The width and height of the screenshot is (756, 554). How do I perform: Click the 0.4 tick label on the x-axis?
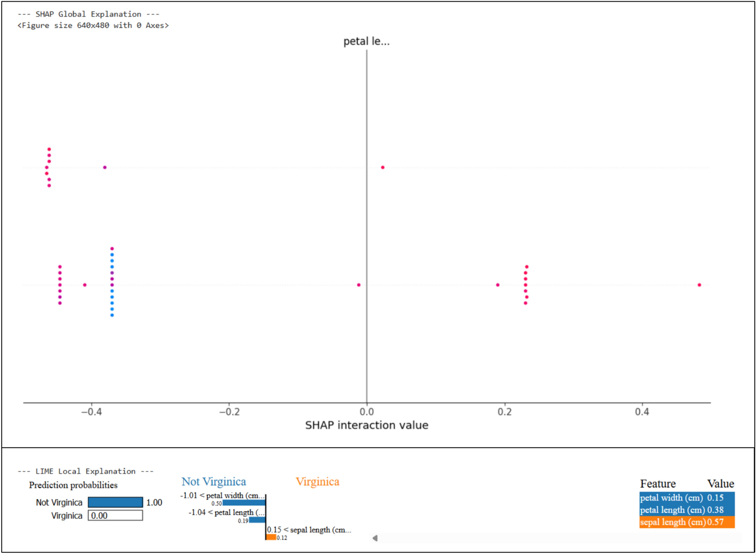(642, 412)
